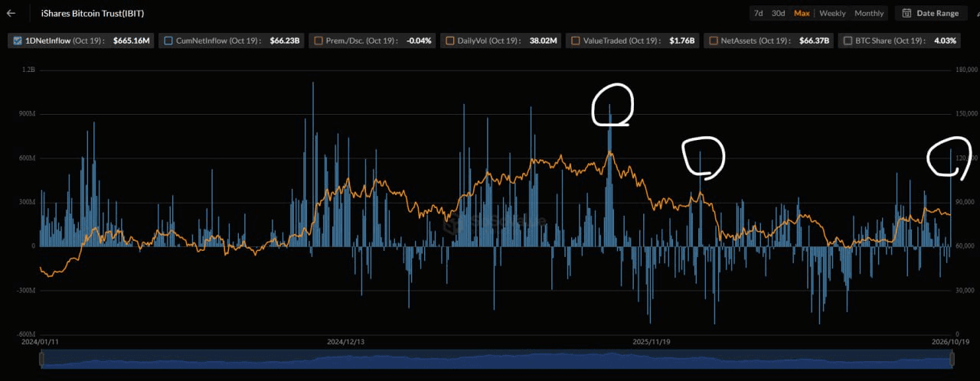Click the 180,000 right axis label
The image size is (980, 381).
pyautogui.click(x=966, y=70)
